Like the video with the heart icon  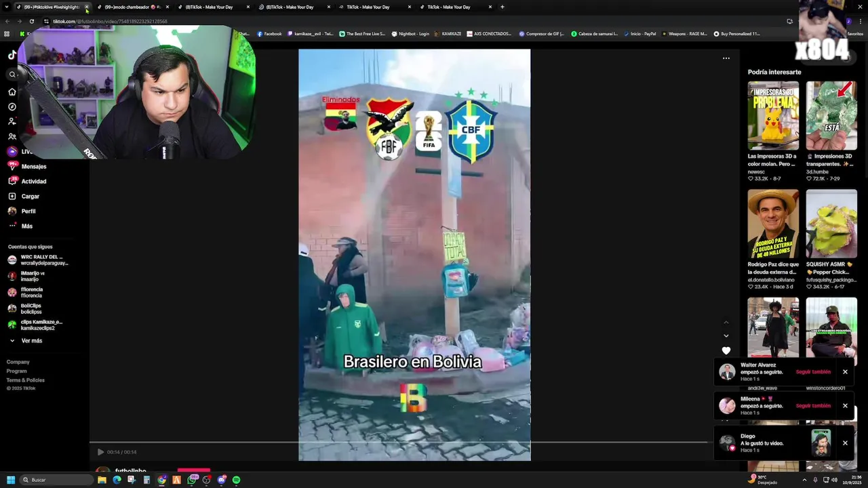pyautogui.click(x=726, y=350)
